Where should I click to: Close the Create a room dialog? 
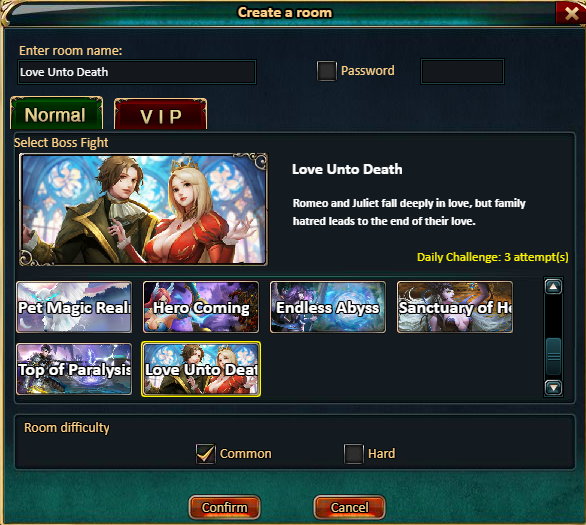[x=571, y=14]
